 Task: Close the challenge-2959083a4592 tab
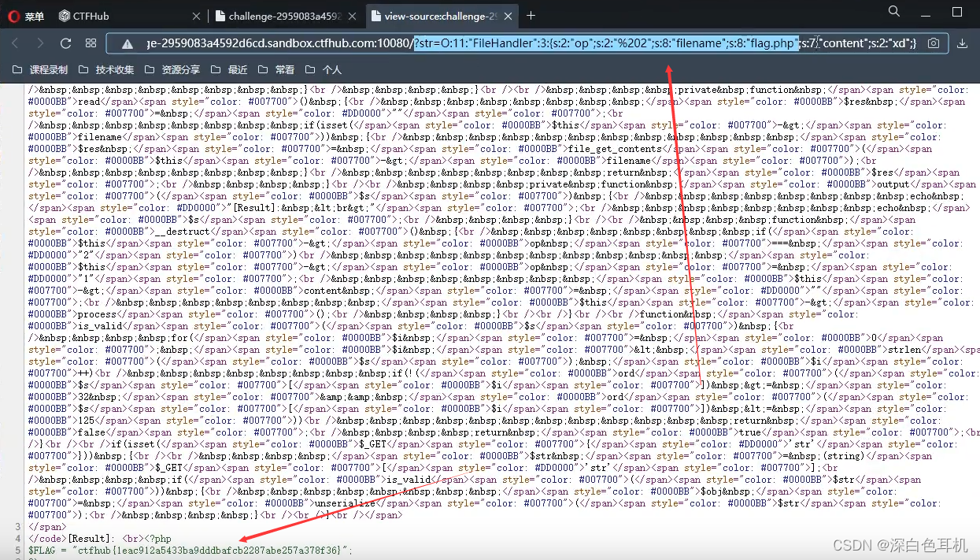[x=351, y=16]
